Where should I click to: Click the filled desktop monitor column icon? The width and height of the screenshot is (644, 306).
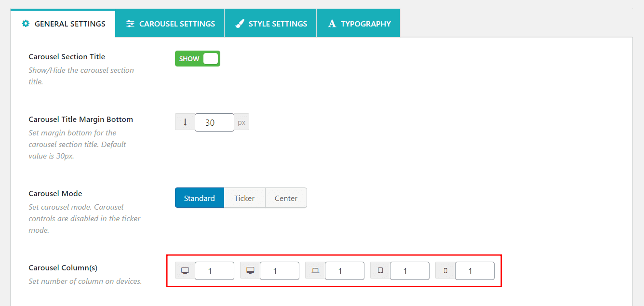[250, 271]
